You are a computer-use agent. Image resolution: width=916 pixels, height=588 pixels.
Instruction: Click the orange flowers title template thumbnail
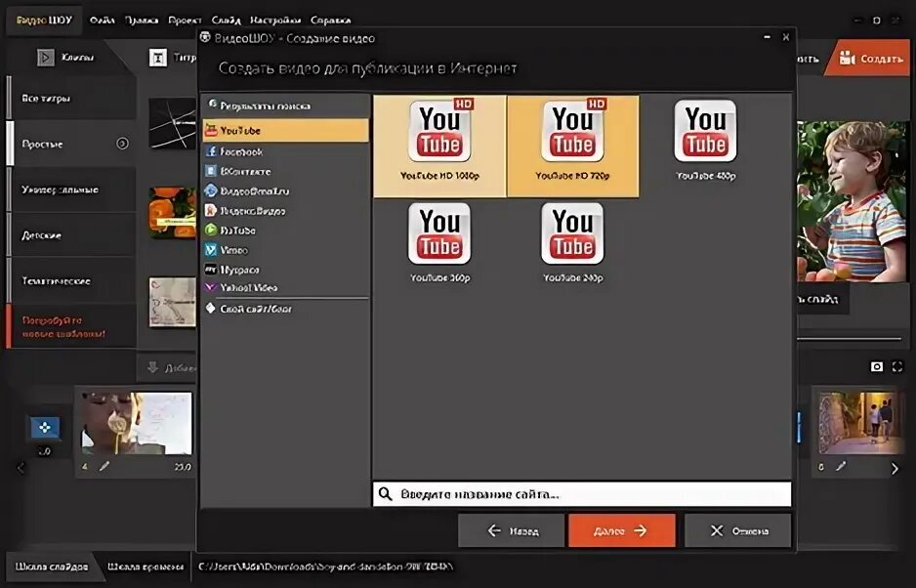[173, 212]
